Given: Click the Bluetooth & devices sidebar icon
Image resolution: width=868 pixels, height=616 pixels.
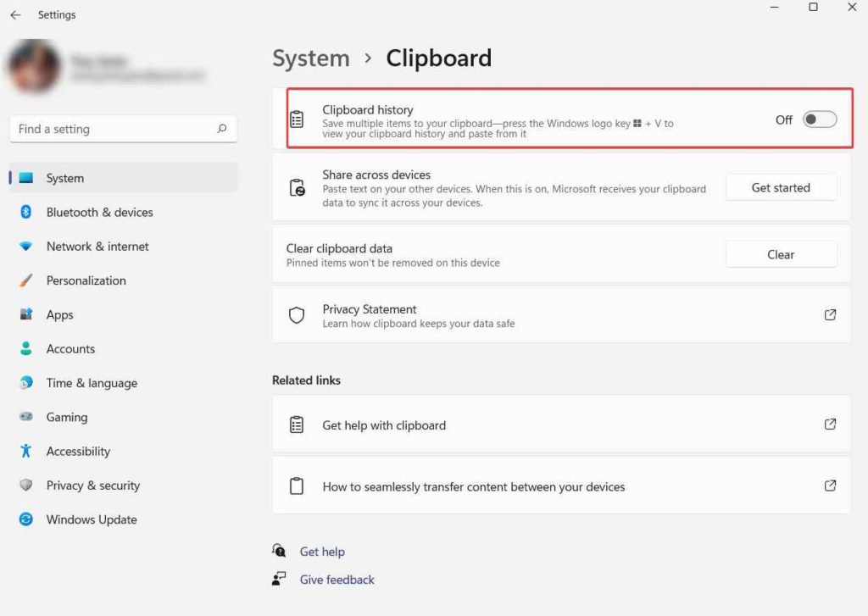Looking at the screenshot, I should click(23, 212).
